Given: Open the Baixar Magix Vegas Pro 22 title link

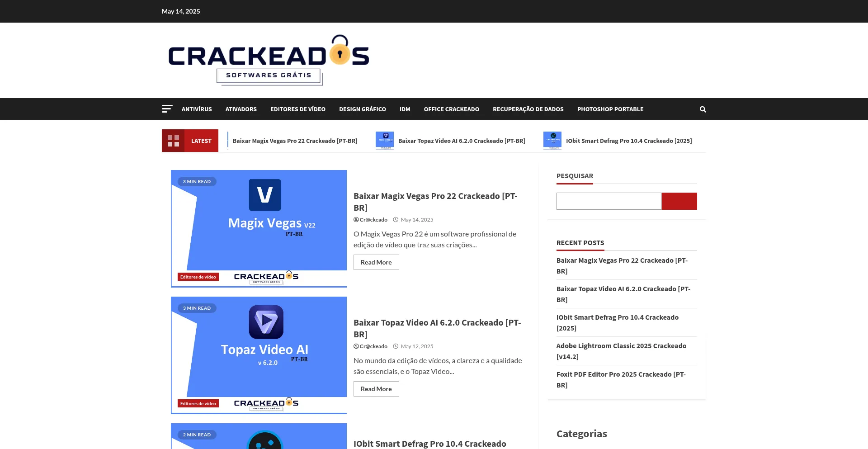Looking at the screenshot, I should pyautogui.click(x=435, y=202).
